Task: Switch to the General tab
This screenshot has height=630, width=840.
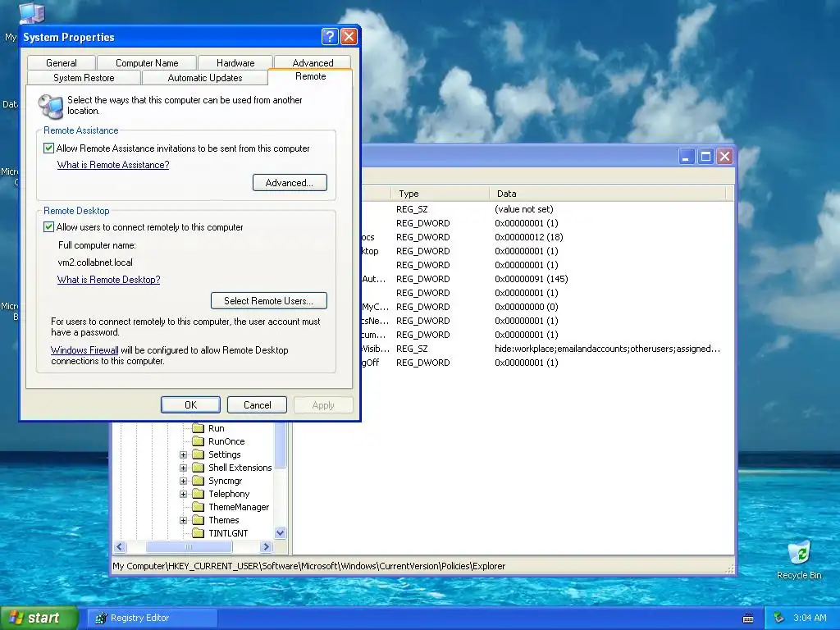Action: [61, 62]
